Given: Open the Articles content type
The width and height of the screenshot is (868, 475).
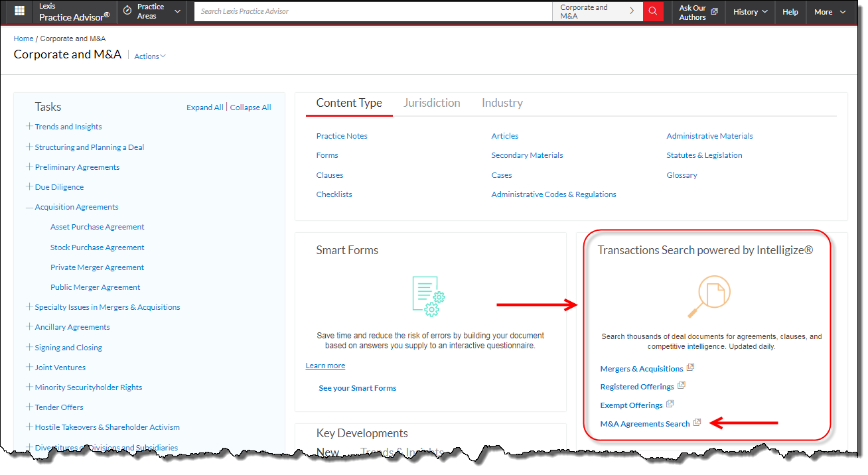Looking at the screenshot, I should pyautogui.click(x=505, y=136).
